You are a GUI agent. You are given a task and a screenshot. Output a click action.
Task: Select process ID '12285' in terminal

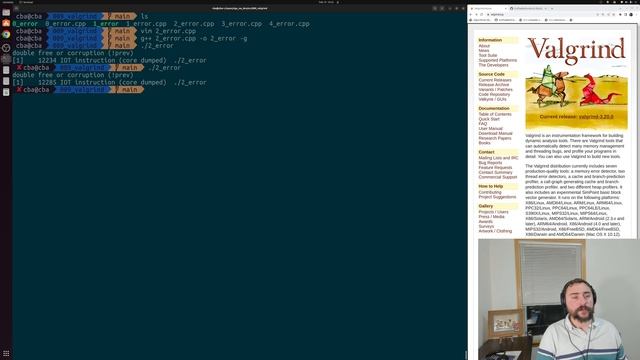click(47, 82)
